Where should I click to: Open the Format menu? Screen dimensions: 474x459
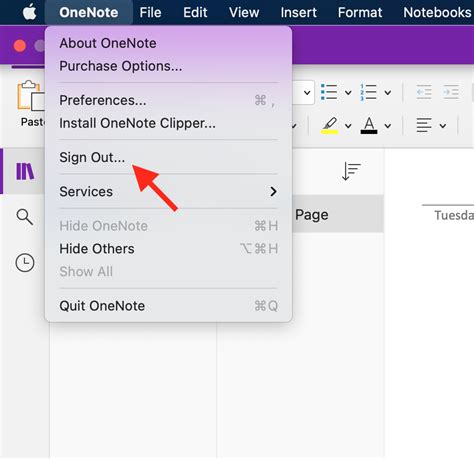[360, 13]
